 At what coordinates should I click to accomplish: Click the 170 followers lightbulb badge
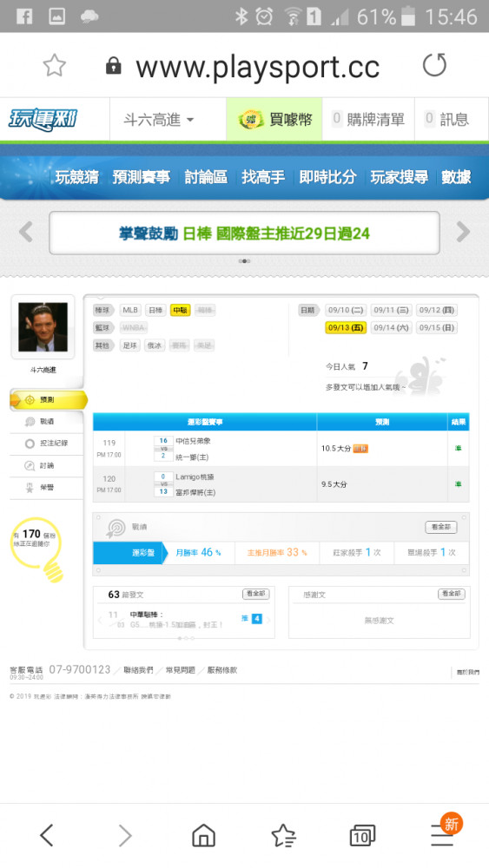coord(36,548)
